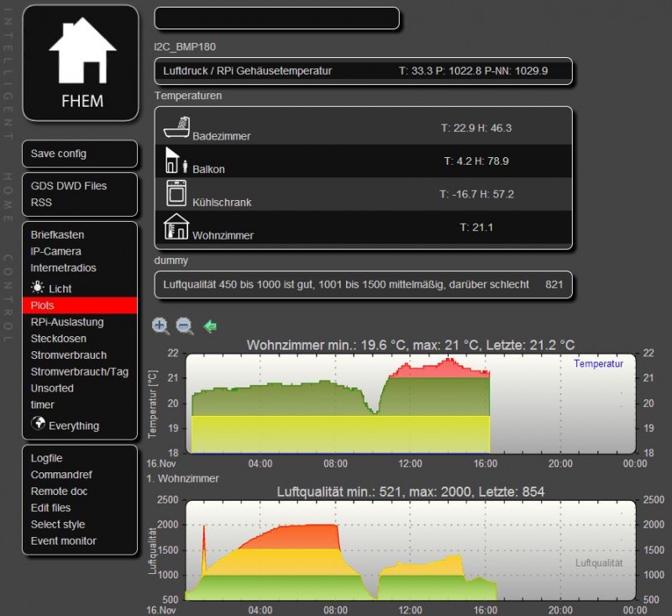Image resolution: width=672 pixels, height=616 pixels.
Task: Zoom in on the plot with magnifier-plus icon
Action: [160, 326]
